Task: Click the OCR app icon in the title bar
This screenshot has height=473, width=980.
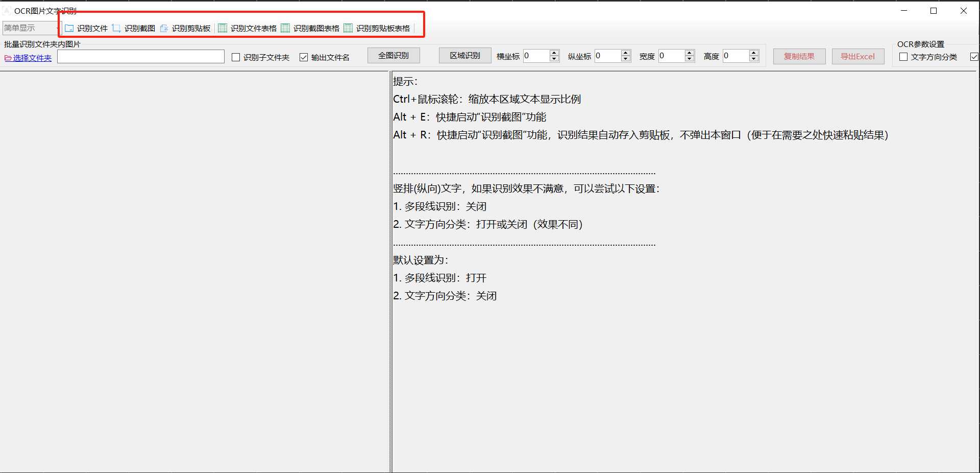Action: click(7, 11)
